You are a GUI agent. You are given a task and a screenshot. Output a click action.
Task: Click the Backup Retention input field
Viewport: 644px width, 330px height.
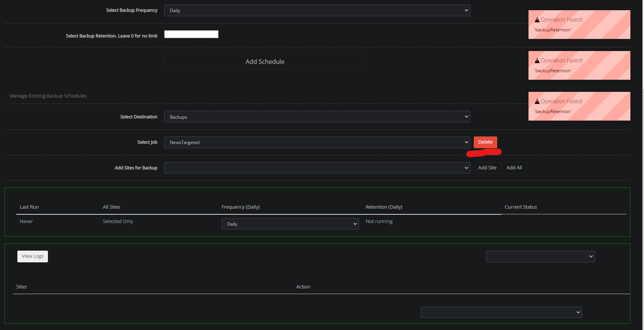[x=191, y=34]
